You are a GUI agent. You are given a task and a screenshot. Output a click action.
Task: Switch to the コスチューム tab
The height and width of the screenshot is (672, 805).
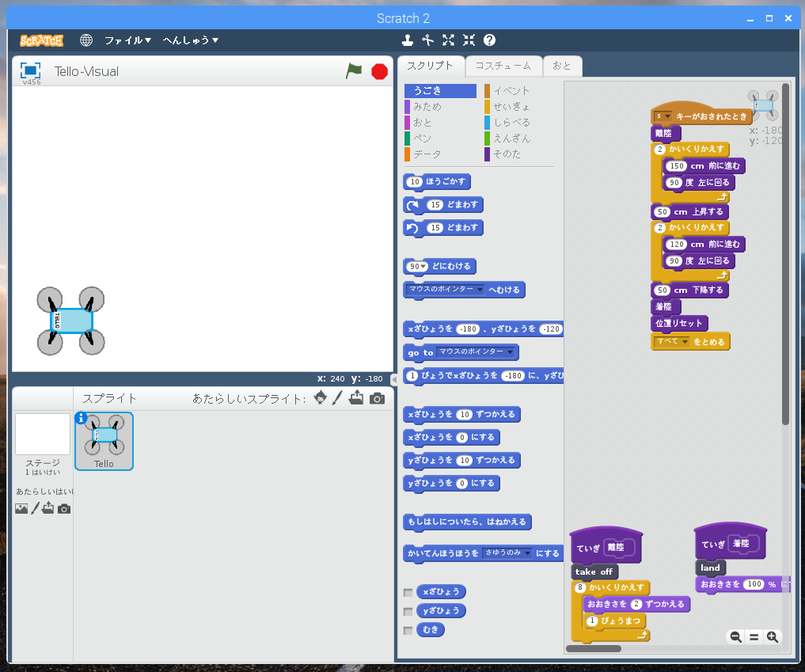pyautogui.click(x=503, y=66)
